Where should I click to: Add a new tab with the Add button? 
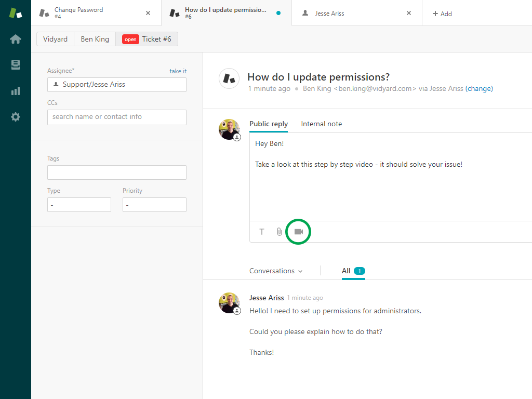click(442, 14)
